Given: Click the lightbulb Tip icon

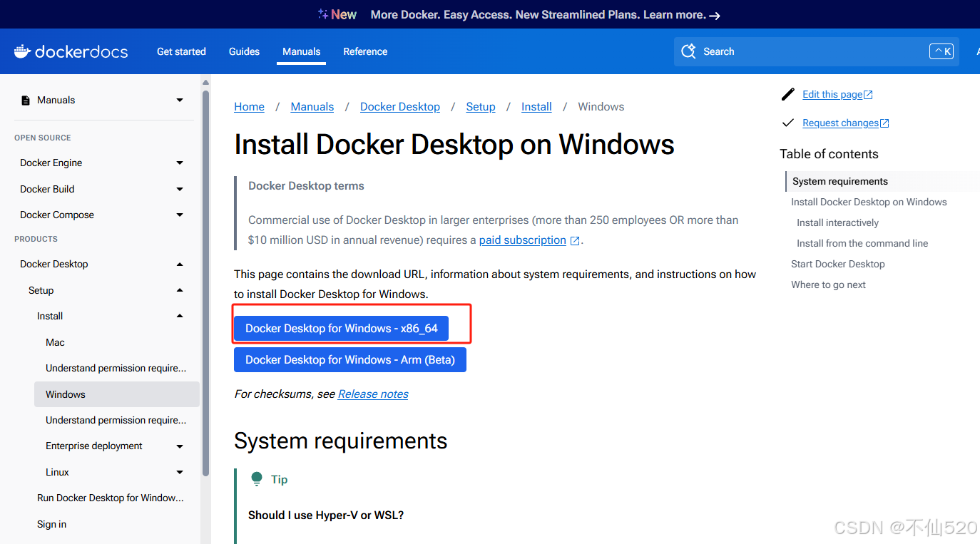Looking at the screenshot, I should click(257, 479).
